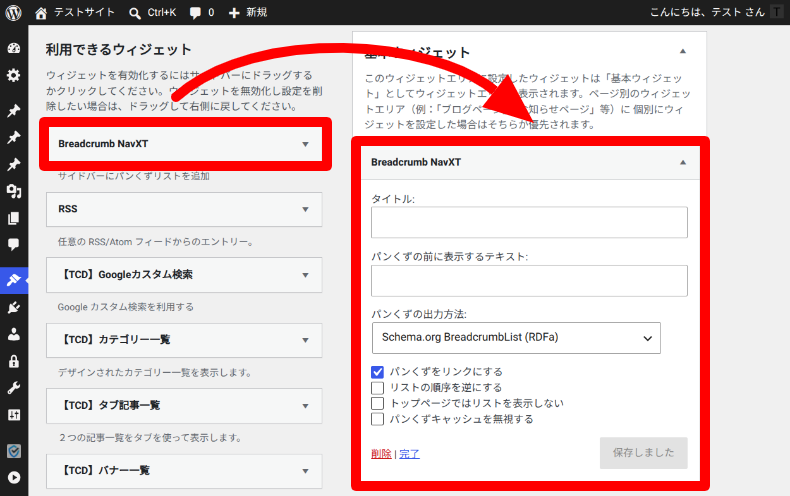The image size is (790, 496).
Task: Click the タイトル input field
Action: tap(529, 222)
